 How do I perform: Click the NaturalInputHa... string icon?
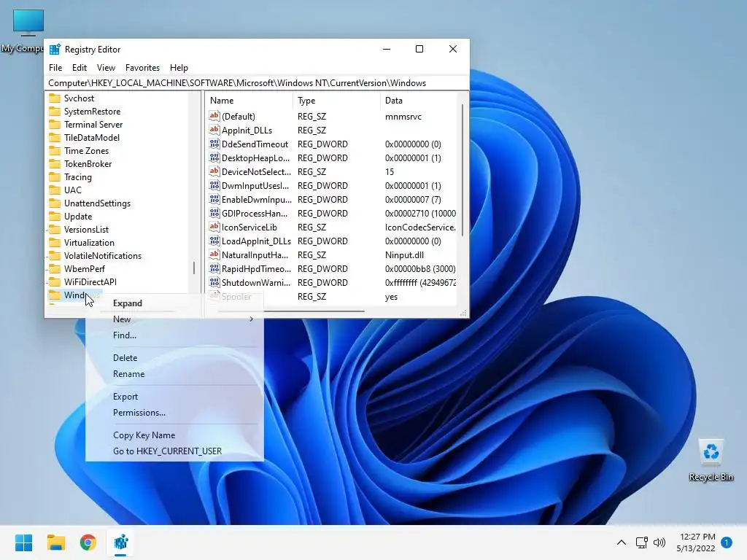pyautogui.click(x=214, y=254)
